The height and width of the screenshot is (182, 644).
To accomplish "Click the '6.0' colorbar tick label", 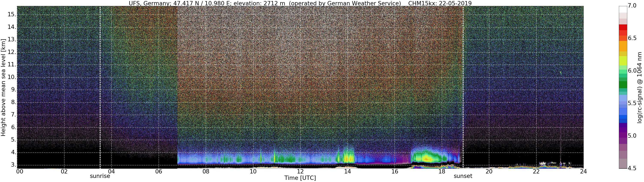I will click(x=632, y=71).
